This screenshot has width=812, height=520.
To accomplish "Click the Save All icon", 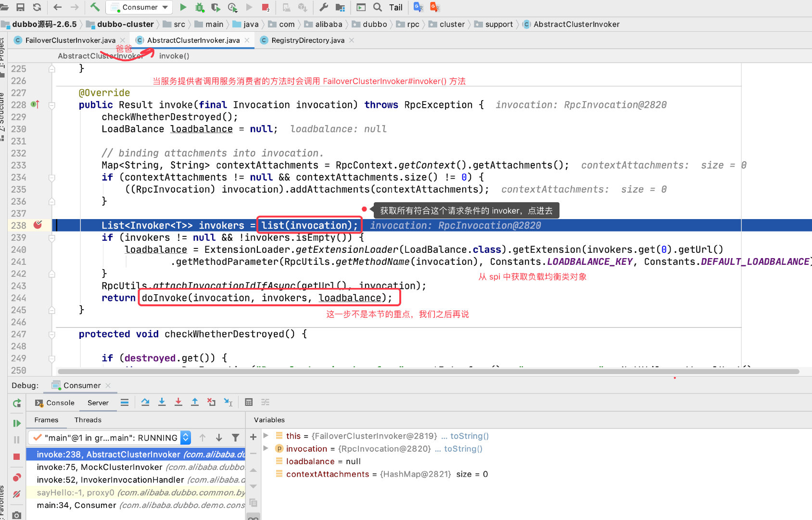I will [x=21, y=7].
